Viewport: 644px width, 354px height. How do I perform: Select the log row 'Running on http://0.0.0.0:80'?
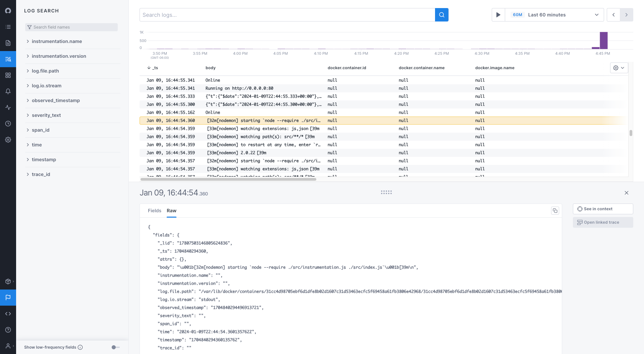tap(384, 88)
